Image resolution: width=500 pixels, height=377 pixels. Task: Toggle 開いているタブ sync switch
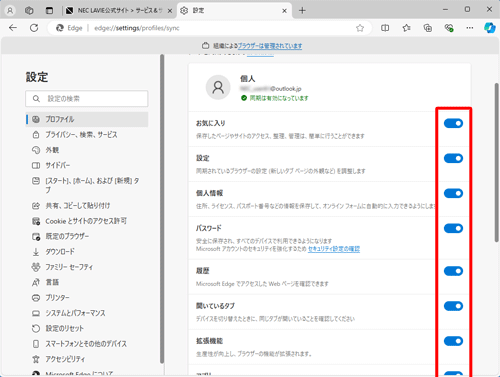tap(453, 306)
